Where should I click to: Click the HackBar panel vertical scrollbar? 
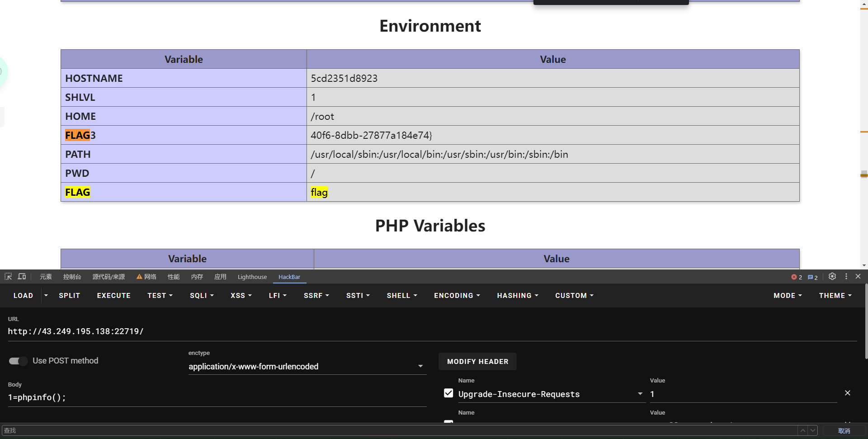tap(866, 321)
